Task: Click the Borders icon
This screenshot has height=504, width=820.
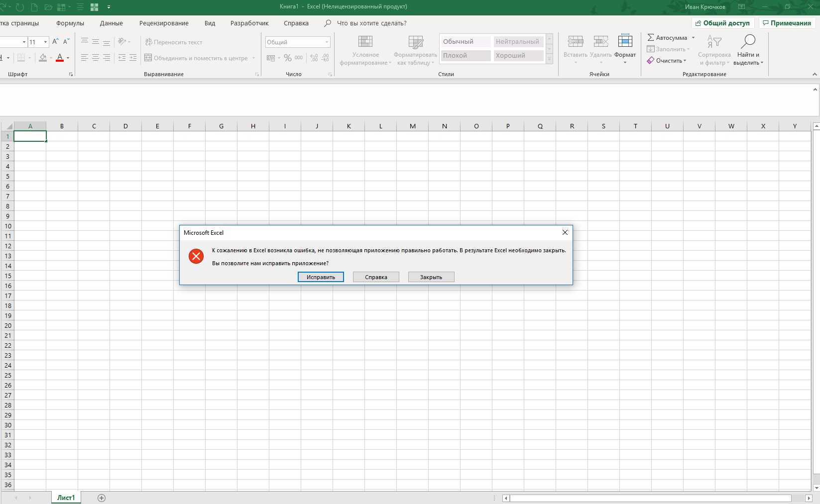Action: click(21, 58)
